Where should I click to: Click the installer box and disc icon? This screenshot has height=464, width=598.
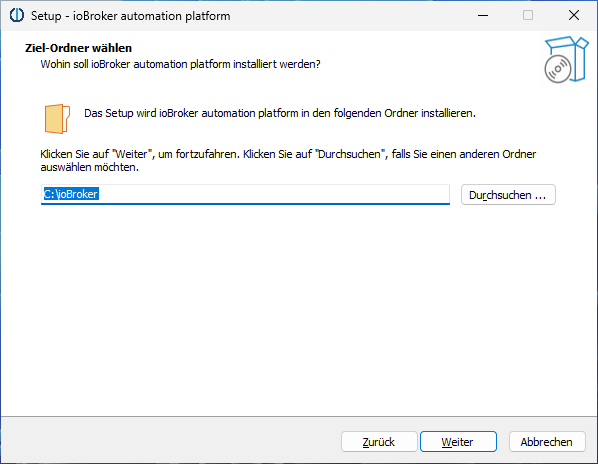point(566,59)
